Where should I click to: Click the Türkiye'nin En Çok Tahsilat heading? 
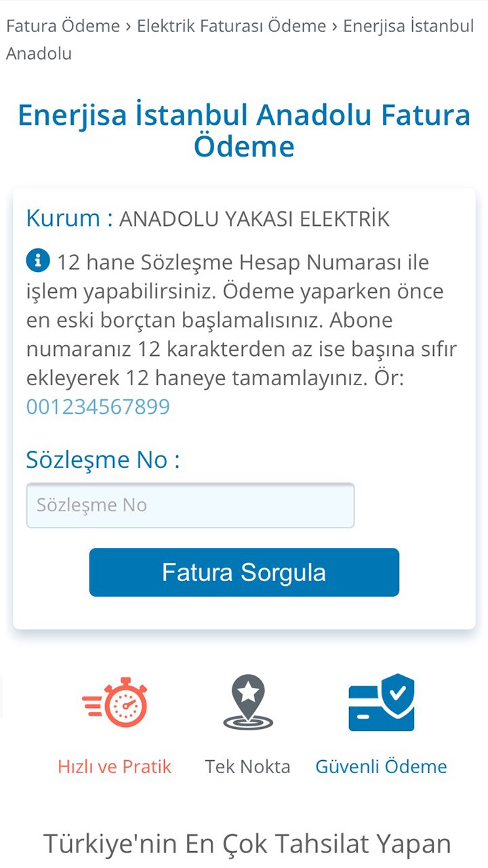point(247,844)
